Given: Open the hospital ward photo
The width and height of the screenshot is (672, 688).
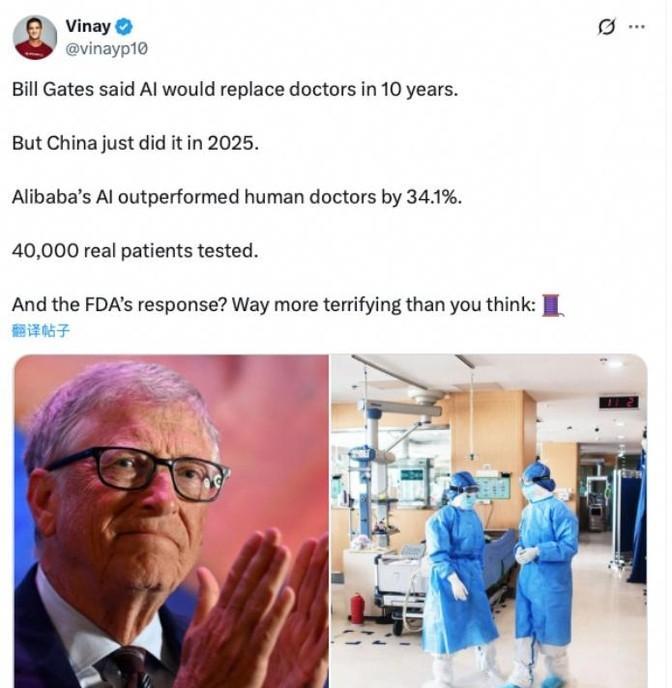Looking at the screenshot, I should pos(489,521).
